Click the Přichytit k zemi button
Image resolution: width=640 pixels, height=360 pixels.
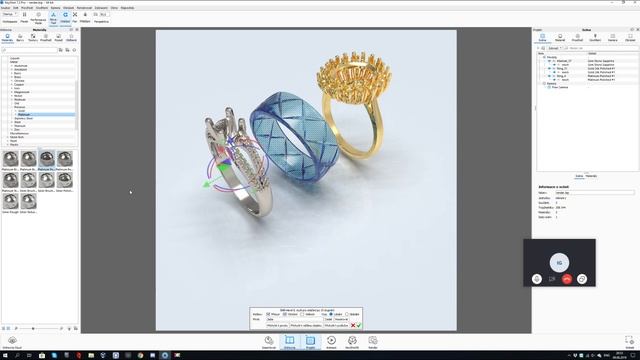pyautogui.click(x=278, y=325)
